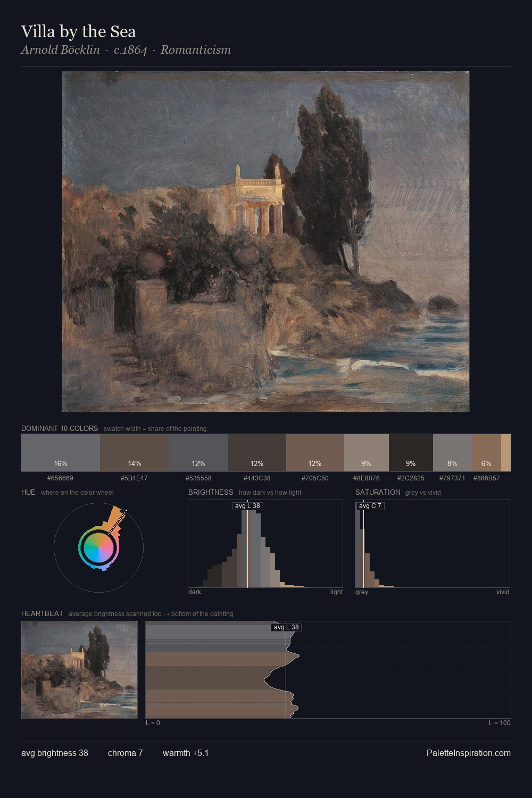Choose the #443C38 dark brown swatch
The height and width of the screenshot is (798, 532).
click(257, 453)
